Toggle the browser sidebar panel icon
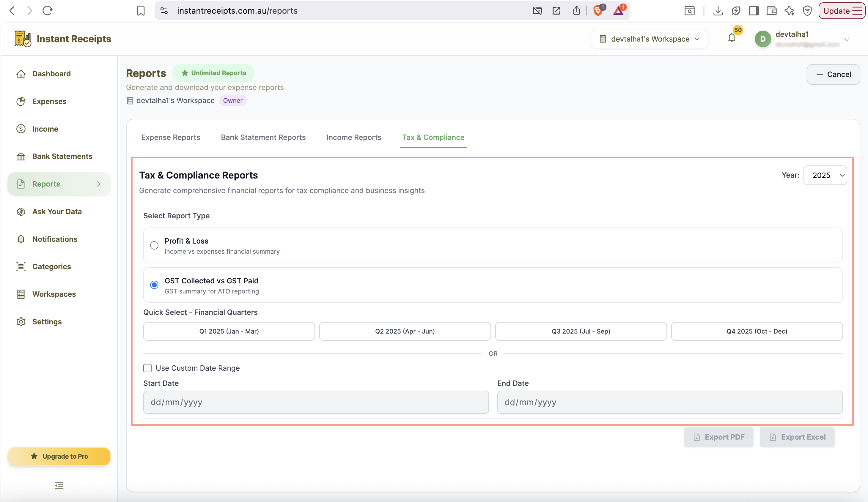Screen dimensions: 868x502 coord(754,11)
